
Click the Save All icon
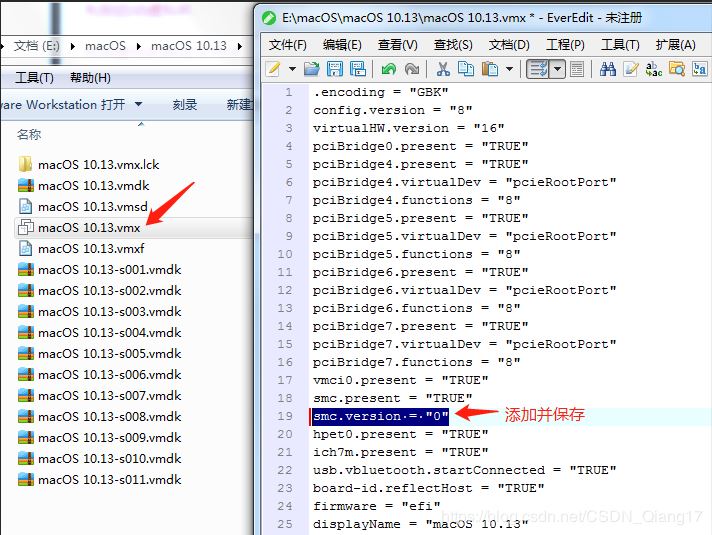(357, 69)
